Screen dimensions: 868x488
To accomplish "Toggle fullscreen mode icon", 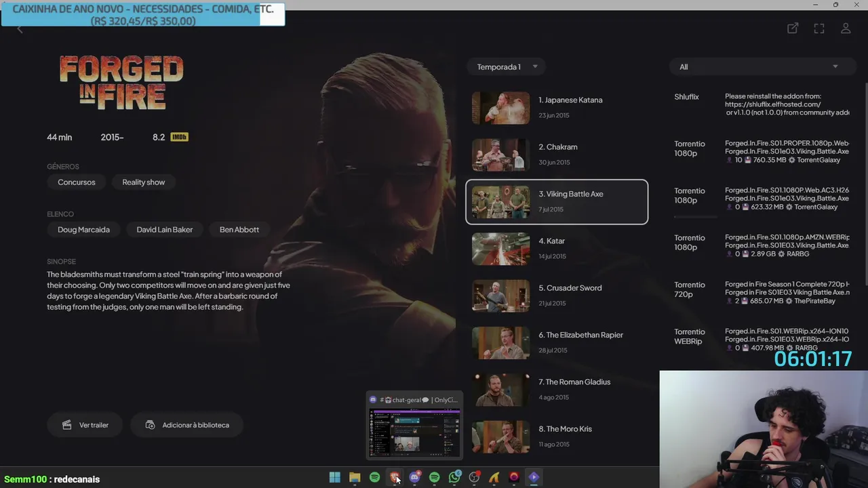I will 819,28.
